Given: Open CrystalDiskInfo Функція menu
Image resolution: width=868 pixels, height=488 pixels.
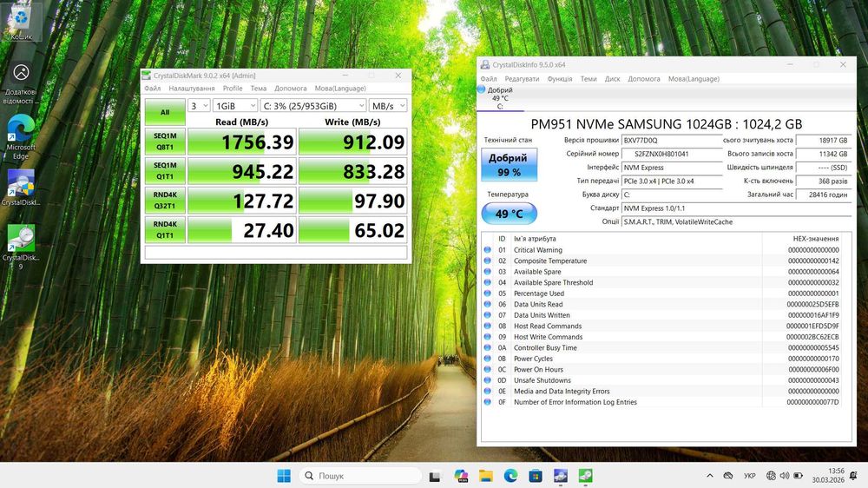Looking at the screenshot, I should (x=560, y=79).
